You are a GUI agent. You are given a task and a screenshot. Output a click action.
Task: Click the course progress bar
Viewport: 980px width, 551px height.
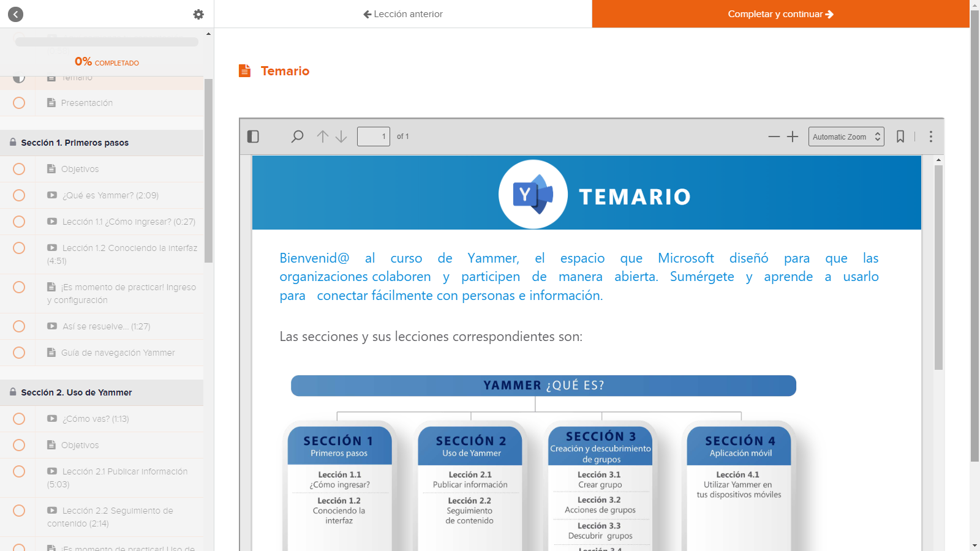tap(107, 42)
